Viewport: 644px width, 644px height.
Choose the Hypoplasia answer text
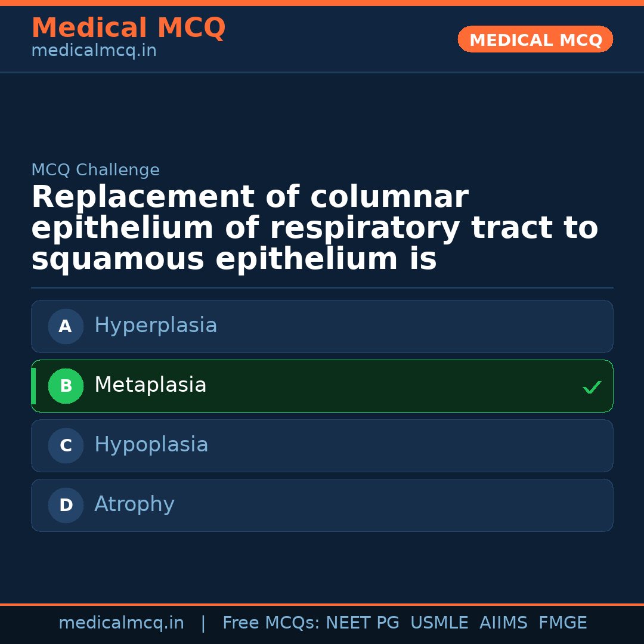pos(151,445)
